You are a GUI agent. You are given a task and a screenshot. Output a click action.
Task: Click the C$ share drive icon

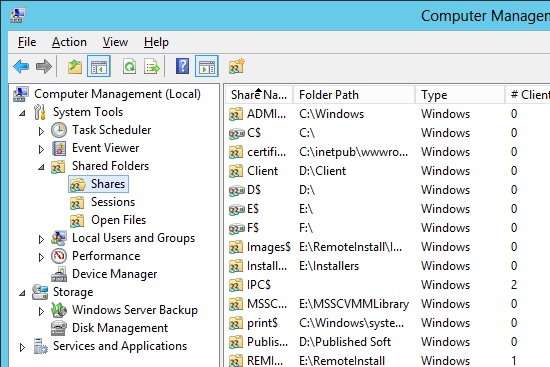pyautogui.click(x=236, y=133)
